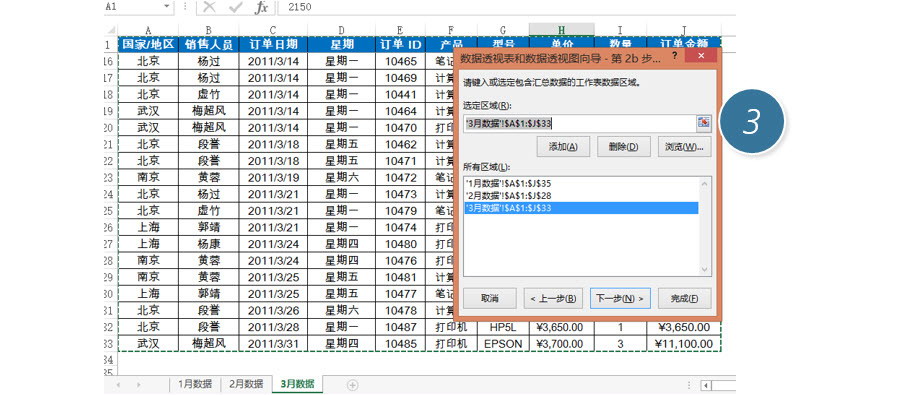This screenshot has height=395, width=900.
Task: Select column H header
Action: click(561, 30)
